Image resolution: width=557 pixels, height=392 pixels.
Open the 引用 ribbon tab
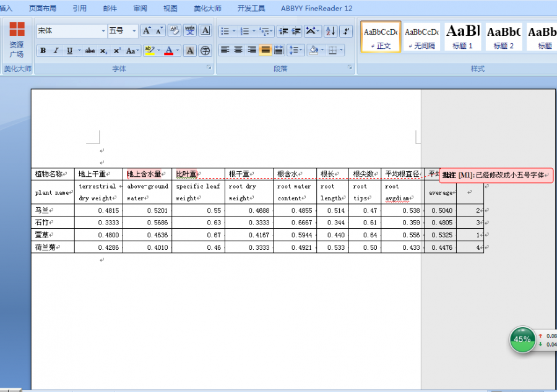pyautogui.click(x=80, y=8)
